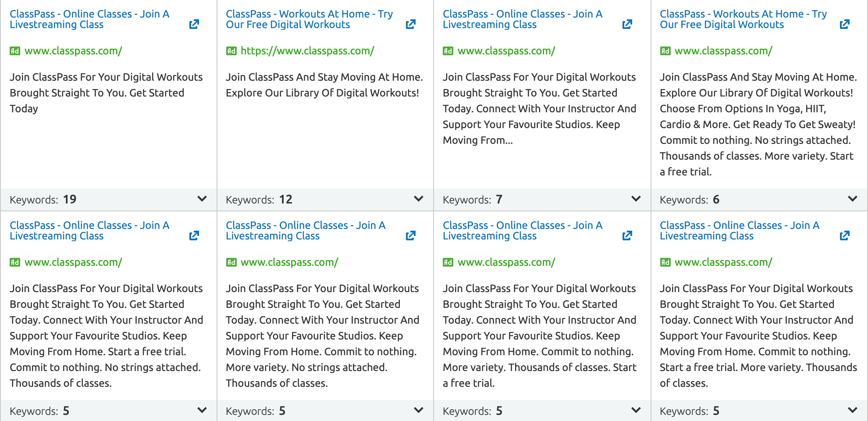
Task: Click the Keywords: 7 label area
Action: coord(471,199)
